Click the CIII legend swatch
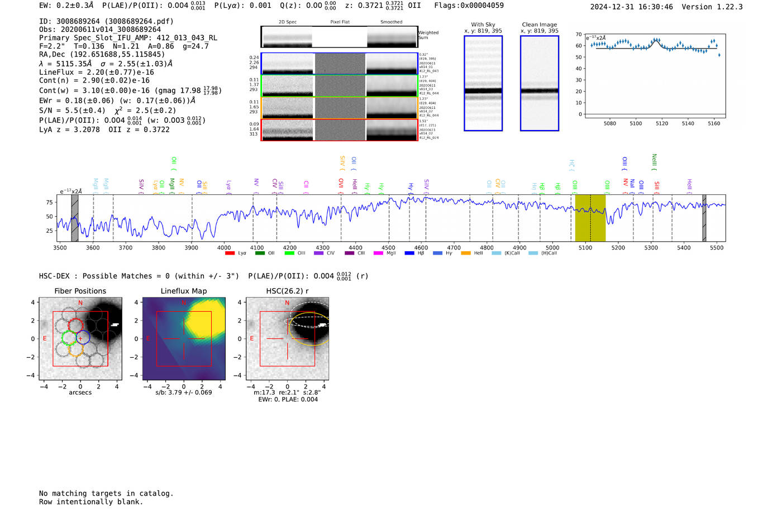This screenshot has height=532, width=782. (350, 253)
